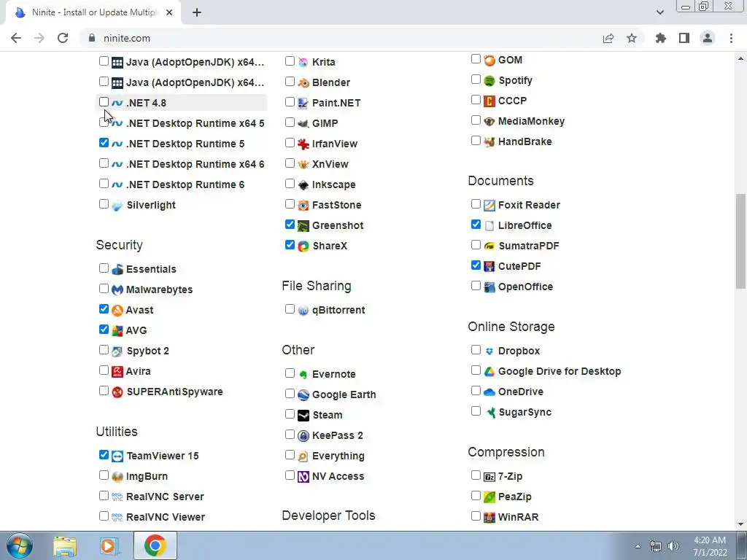Click the Steam icon
This screenshot has width=747, height=560.
pos(303,415)
